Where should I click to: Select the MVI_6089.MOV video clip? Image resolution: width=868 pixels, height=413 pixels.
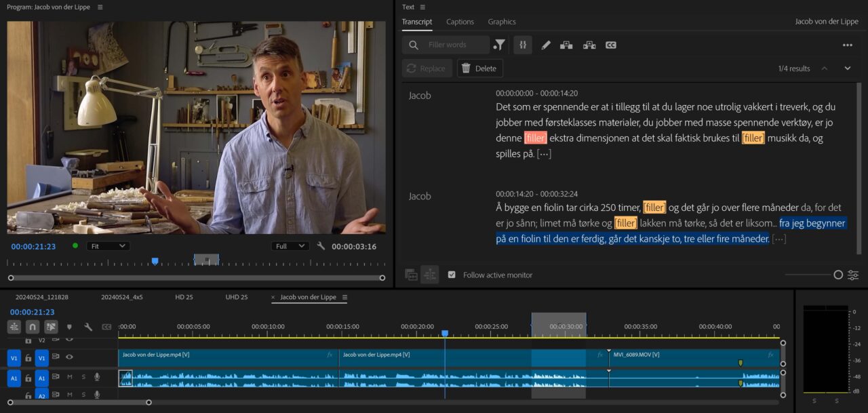pos(694,357)
